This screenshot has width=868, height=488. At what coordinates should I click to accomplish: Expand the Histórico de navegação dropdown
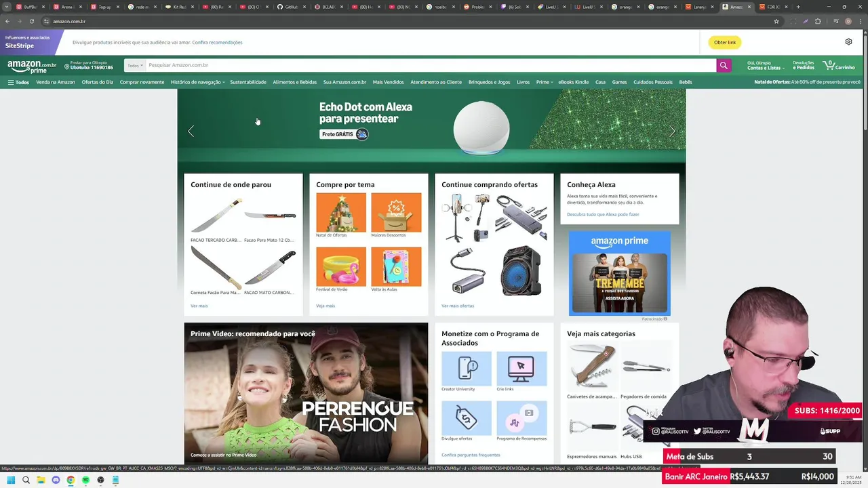point(197,82)
